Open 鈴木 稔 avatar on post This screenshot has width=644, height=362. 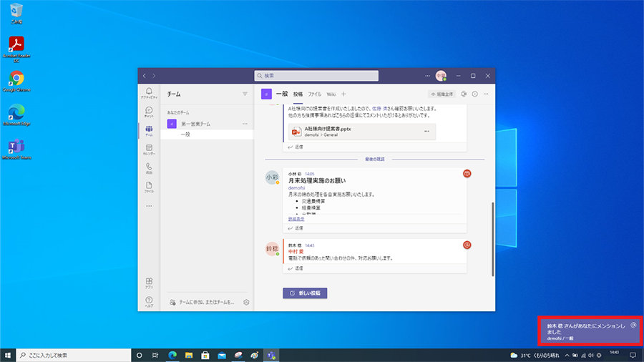pyautogui.click(x=272, y=249)
